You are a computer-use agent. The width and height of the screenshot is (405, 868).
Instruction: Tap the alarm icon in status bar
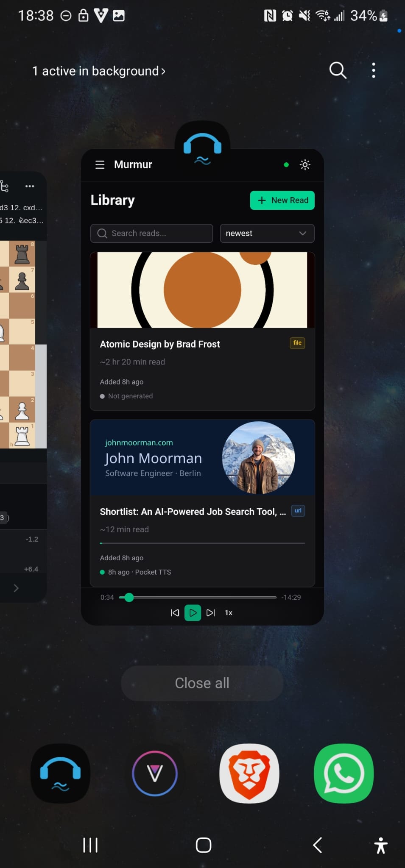(x=287, y=16)
